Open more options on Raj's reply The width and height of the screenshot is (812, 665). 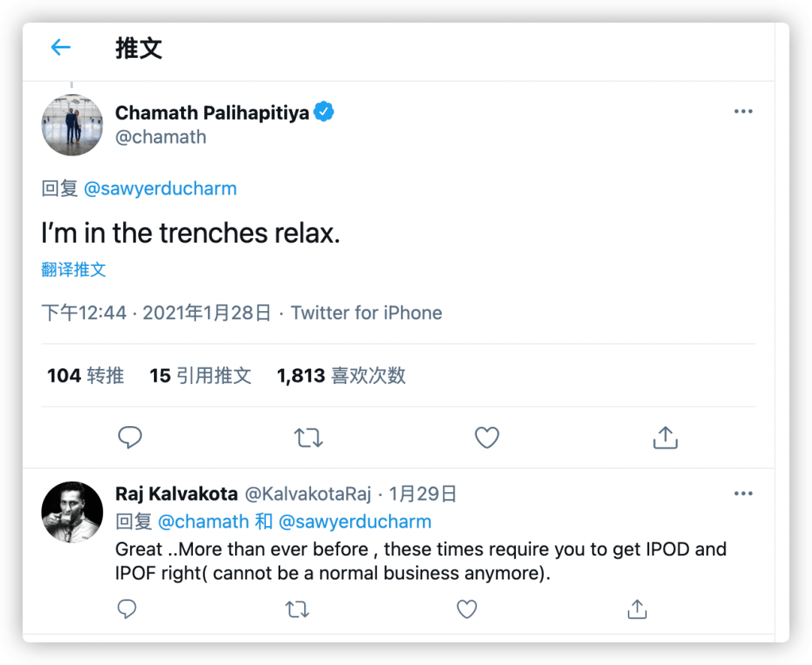coord(743,494)
